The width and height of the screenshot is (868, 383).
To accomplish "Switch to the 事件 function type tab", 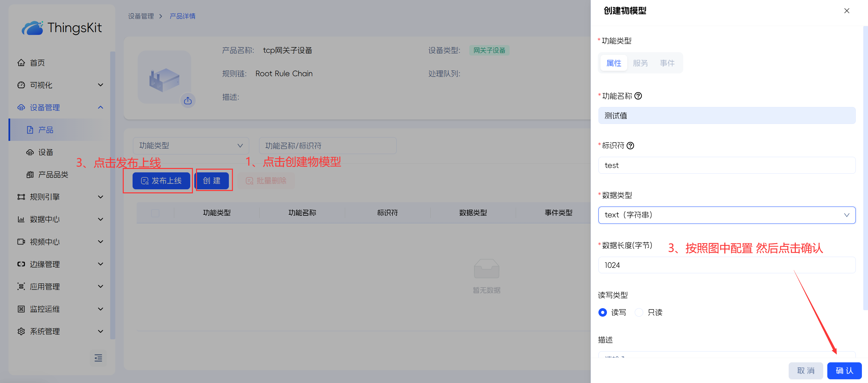I will click(x=667, y=63).
